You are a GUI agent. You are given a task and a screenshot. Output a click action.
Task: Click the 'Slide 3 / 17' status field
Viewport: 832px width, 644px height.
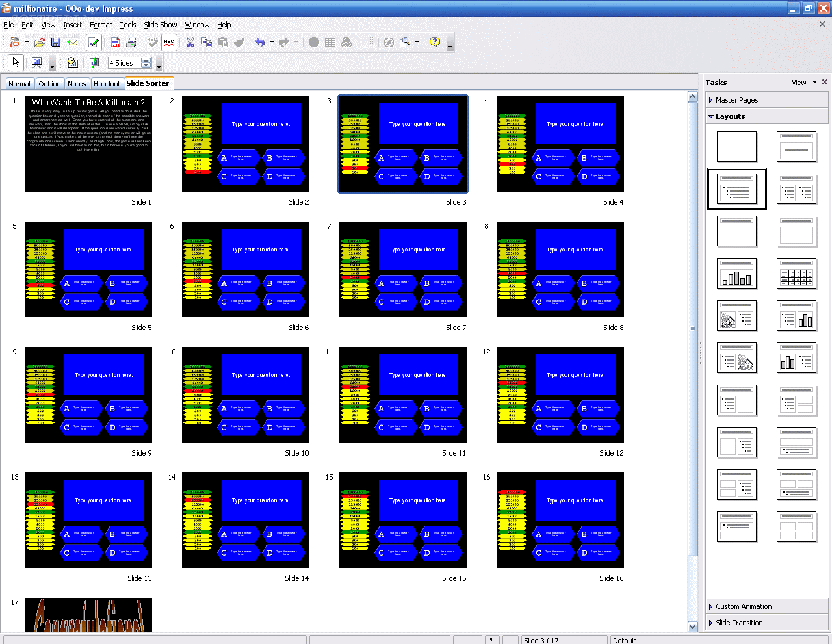pos(565,640)
